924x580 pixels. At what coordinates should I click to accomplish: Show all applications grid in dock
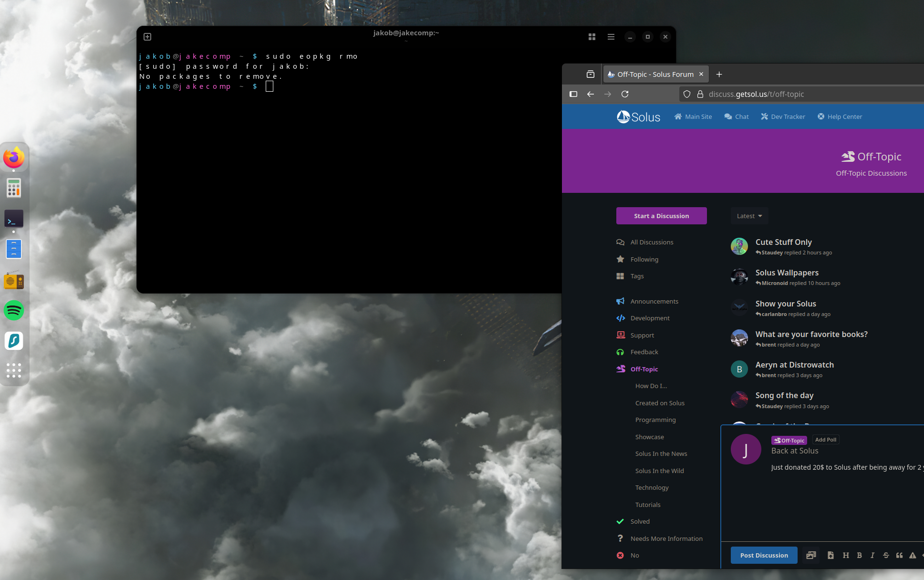14,370
